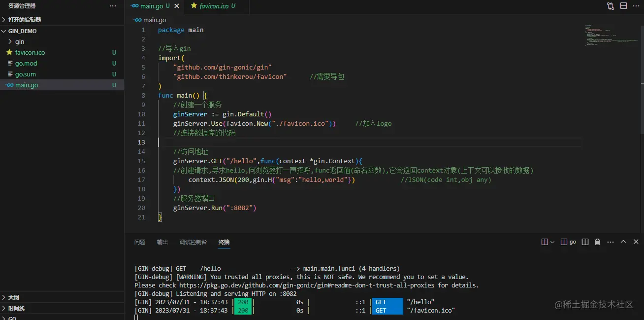The height and width of the screenshot is (320, 644).
Task: Click new terminal launch profile icon
Action: pyautogui.click(x=545, y=242)
